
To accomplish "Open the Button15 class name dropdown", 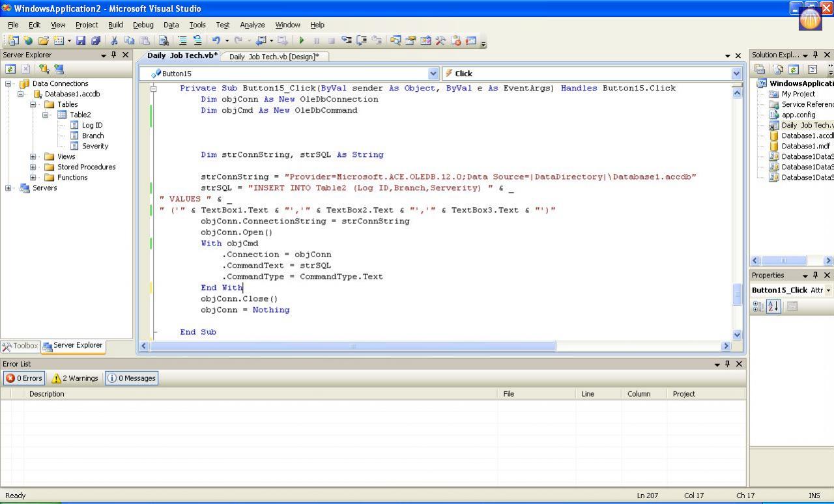I will (x=433, y=74).
